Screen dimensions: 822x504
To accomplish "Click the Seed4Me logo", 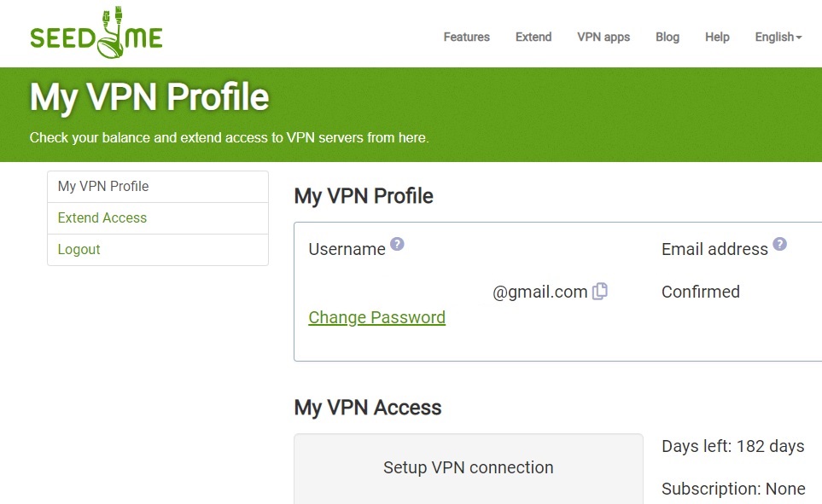I will coord(96,33).
